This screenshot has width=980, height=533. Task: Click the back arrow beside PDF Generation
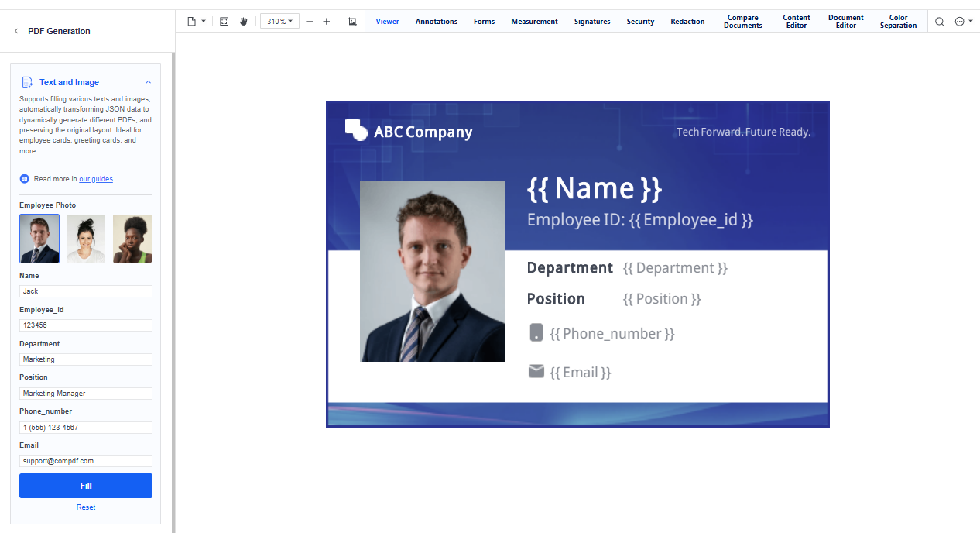click(15, 31)
